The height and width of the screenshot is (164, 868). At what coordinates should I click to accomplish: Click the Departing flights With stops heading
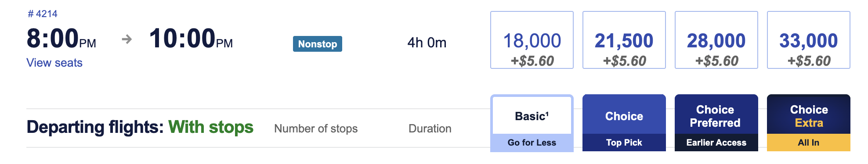point(140,127)
